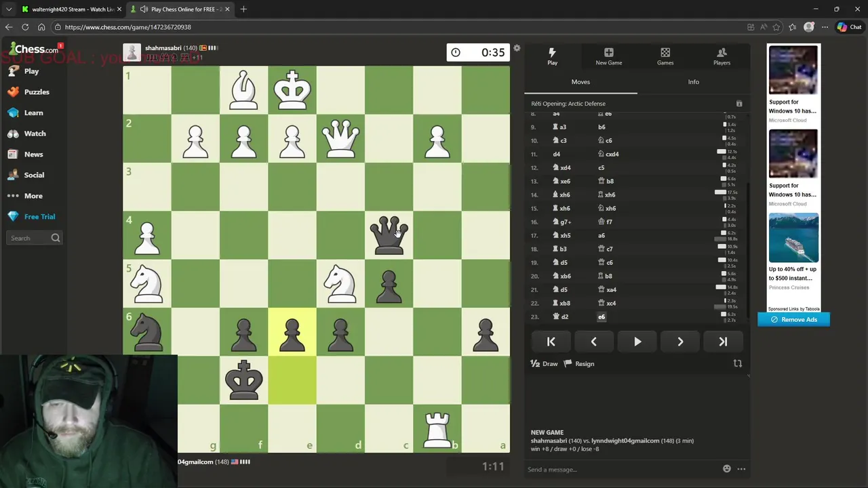The width and height of the screenshot is (868, 488).
Task: Open the browser Chat assistant button
Action: (850, 27)
